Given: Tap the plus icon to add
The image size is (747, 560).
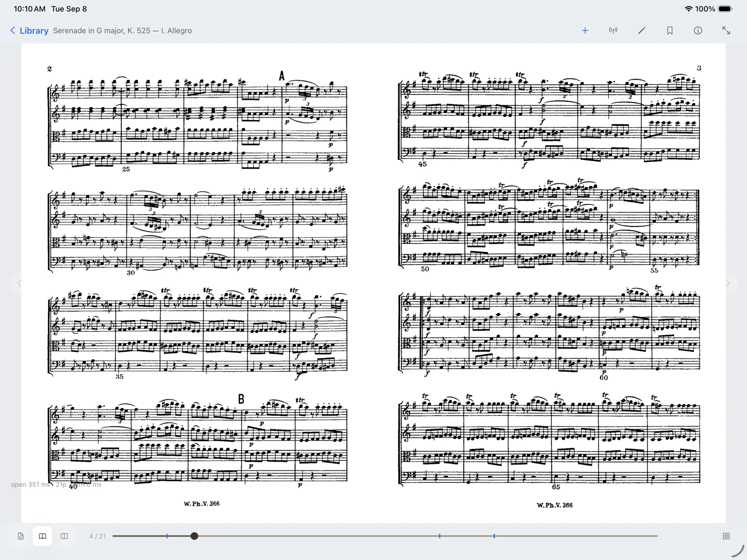Looking at the screenshot, I should [x=585, y=31].
